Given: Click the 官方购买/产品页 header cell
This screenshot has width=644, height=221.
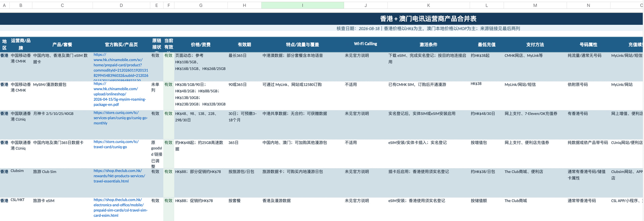Looking at the screenshot, I should (121, 45).
